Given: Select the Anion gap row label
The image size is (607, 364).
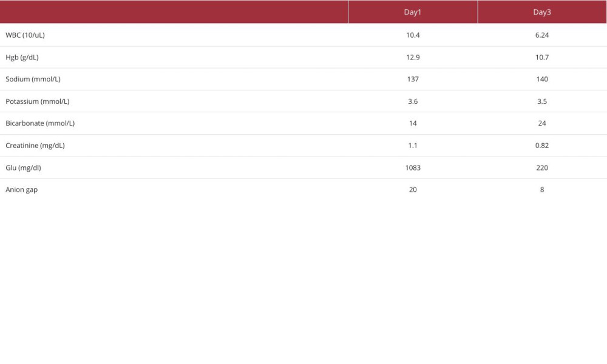Looking at the screenshot, I should tap(22, 190).
